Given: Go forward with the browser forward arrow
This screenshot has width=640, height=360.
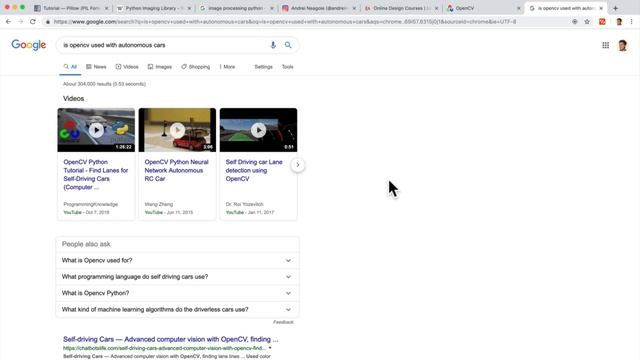Looking at the screenshot, I should (20, 22).
